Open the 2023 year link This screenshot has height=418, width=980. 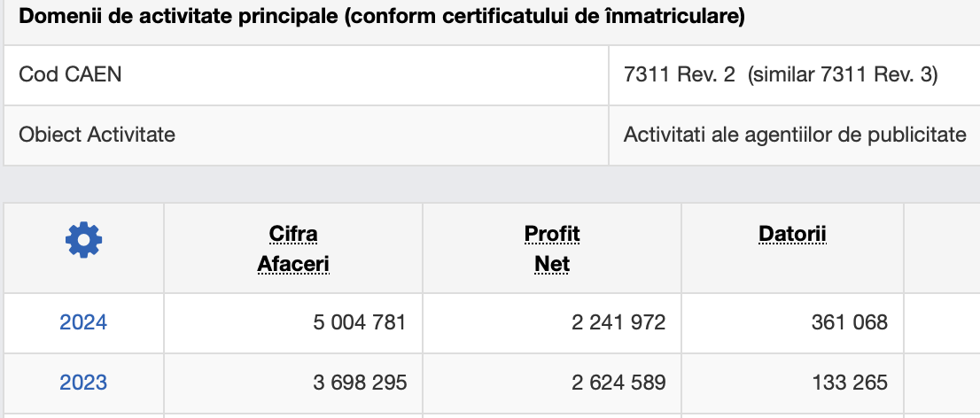(x=83, y=383)
